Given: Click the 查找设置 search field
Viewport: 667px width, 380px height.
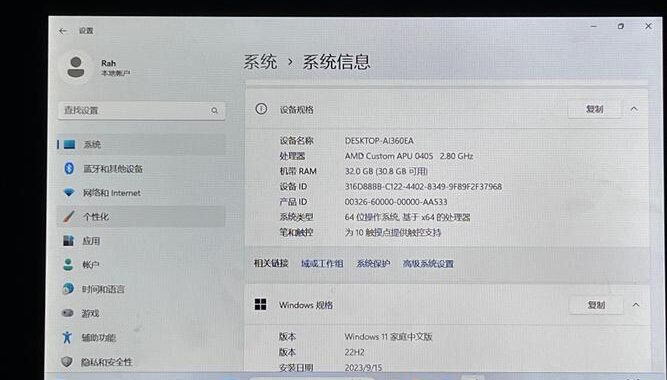Looking at the screenshot, I should [x=142, y=111].
